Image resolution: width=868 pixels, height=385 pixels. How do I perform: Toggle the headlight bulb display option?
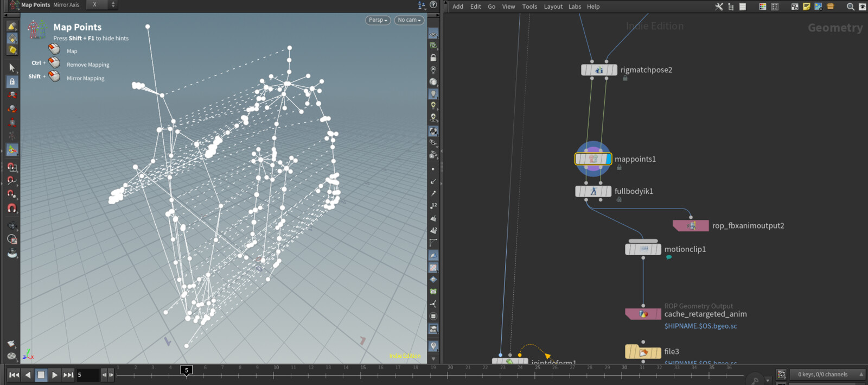coord(433,94)
